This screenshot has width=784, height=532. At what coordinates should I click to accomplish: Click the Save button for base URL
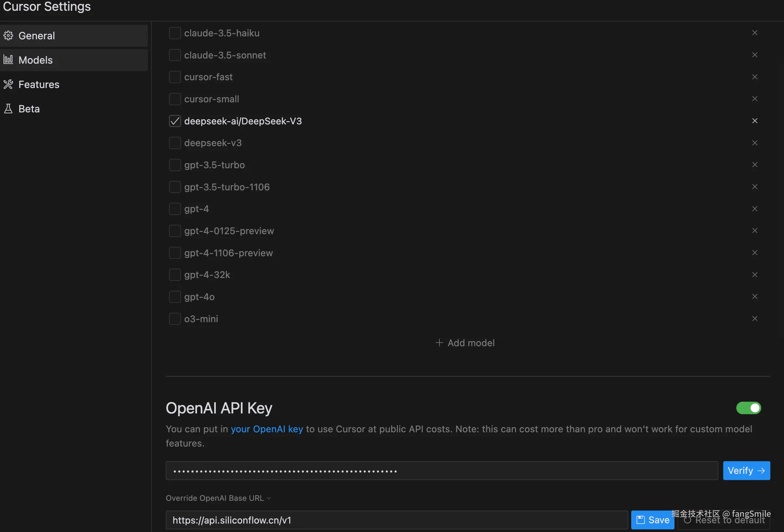652,520
